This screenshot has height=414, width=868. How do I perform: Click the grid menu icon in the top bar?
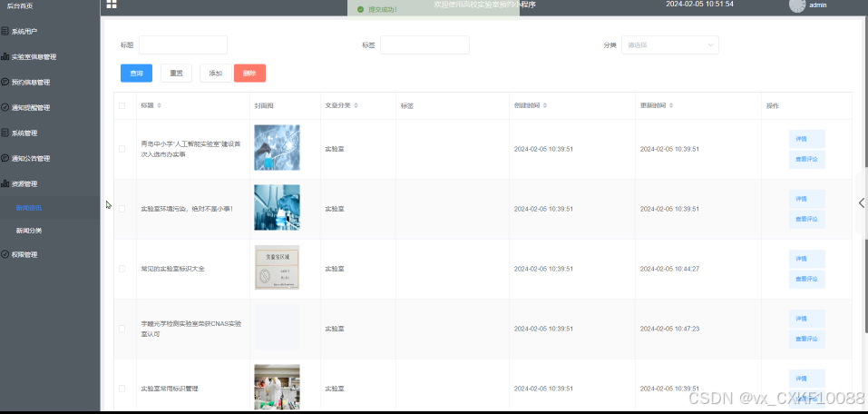[112, 4]
